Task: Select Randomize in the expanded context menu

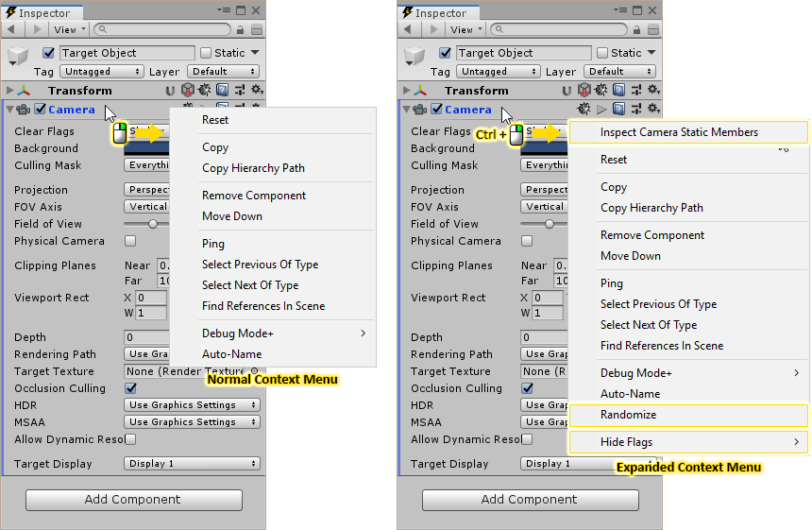Action: (x=628, y=415)
